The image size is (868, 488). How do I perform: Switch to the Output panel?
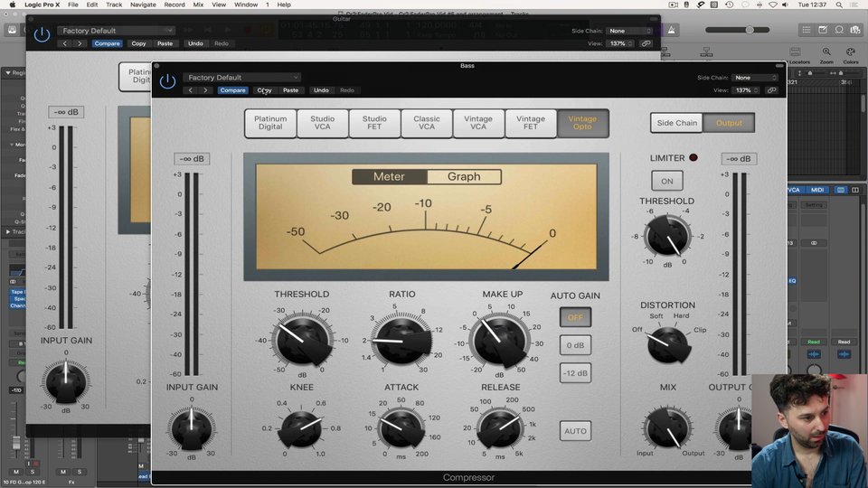pyautogui.click(x=729, y=123)
